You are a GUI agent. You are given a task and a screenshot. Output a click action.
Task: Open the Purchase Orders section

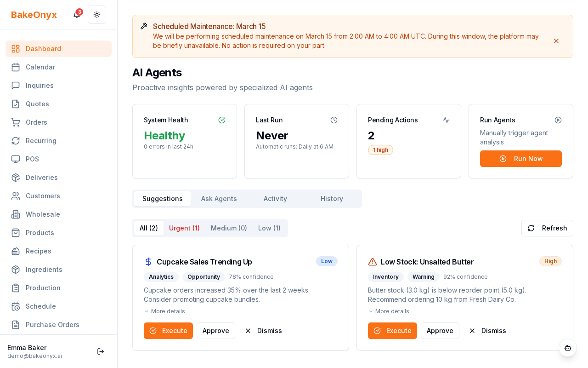[52, 325]
